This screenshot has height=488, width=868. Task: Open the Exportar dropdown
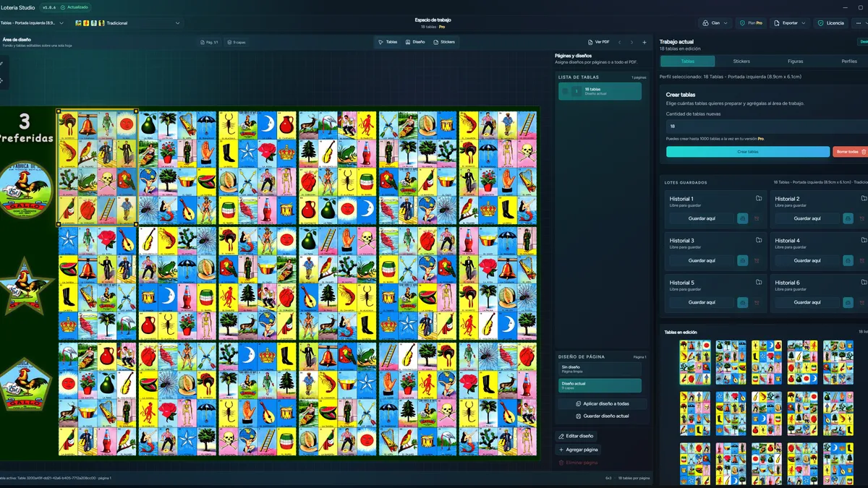790,23
